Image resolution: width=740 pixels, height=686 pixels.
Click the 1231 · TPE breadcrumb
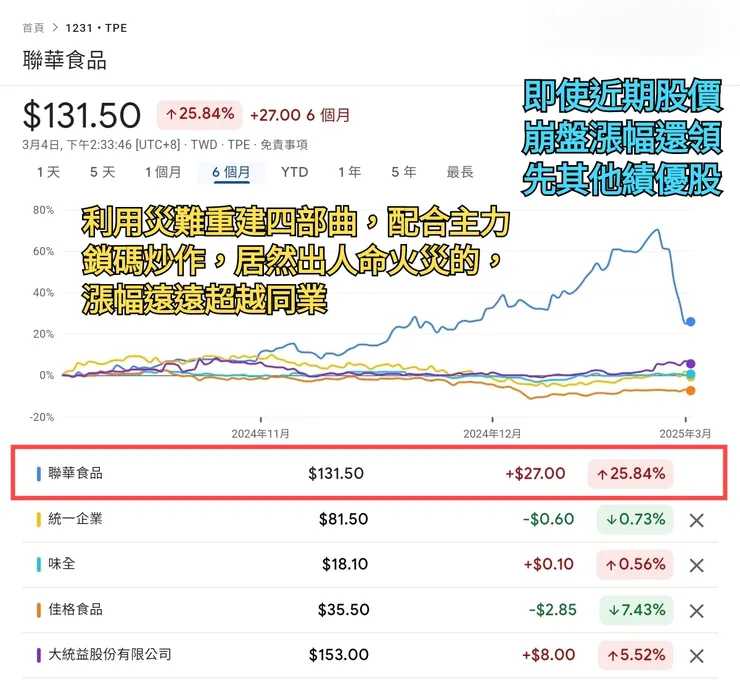click(96, 28)
